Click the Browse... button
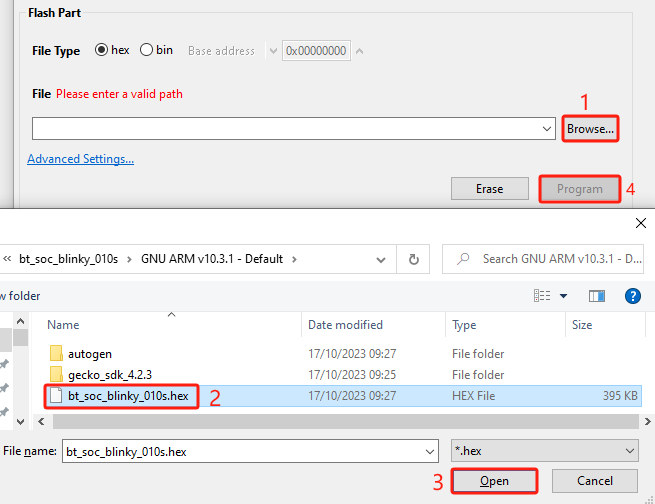This screenshot has width=655, height=504. pos(590,129)
